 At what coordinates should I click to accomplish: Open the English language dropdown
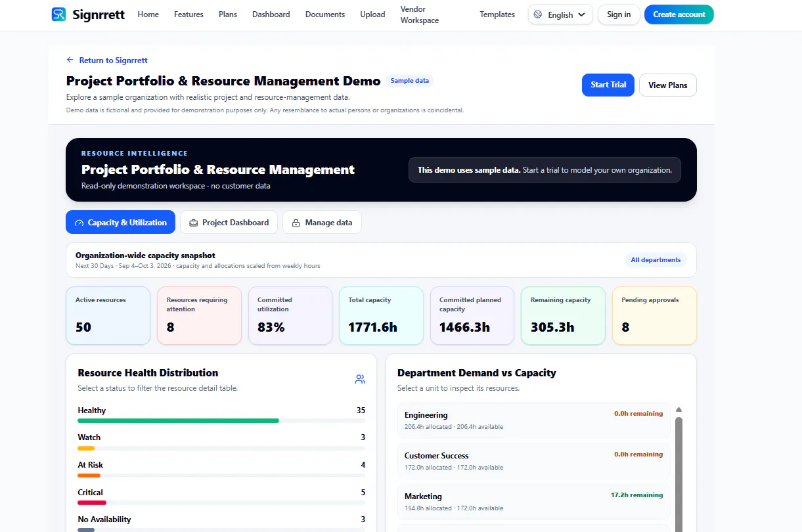coord(560,14)
